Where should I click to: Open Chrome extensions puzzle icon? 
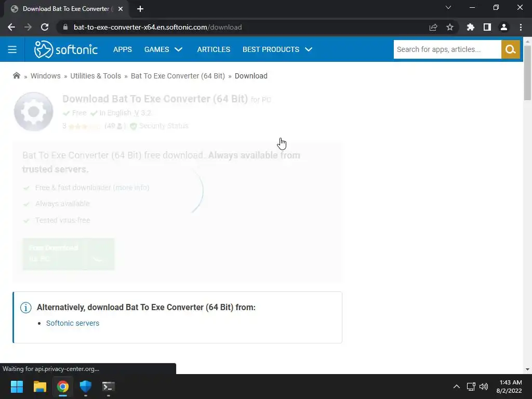coord(470,27)
